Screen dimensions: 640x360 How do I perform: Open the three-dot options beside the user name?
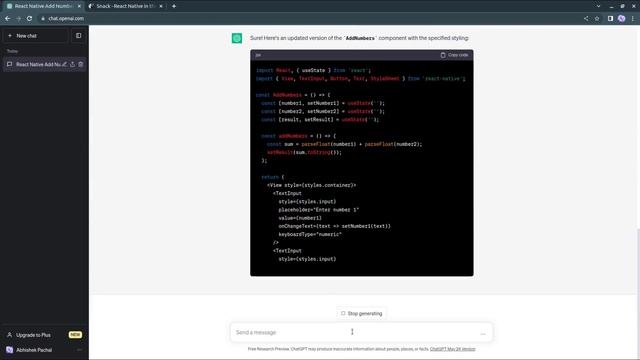coord(79,350)
